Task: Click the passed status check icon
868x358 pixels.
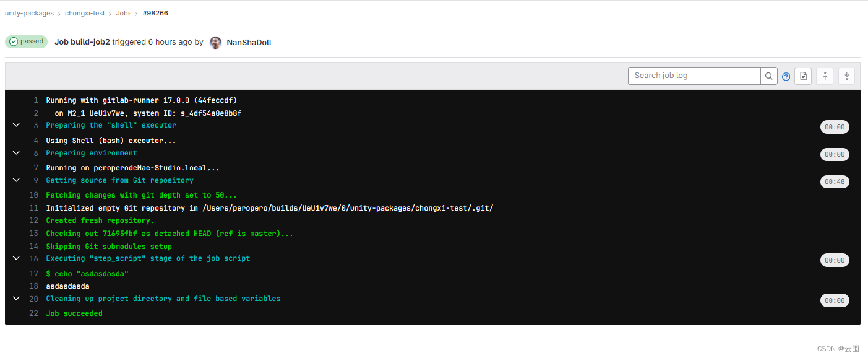Action: [x=14, y=41]
